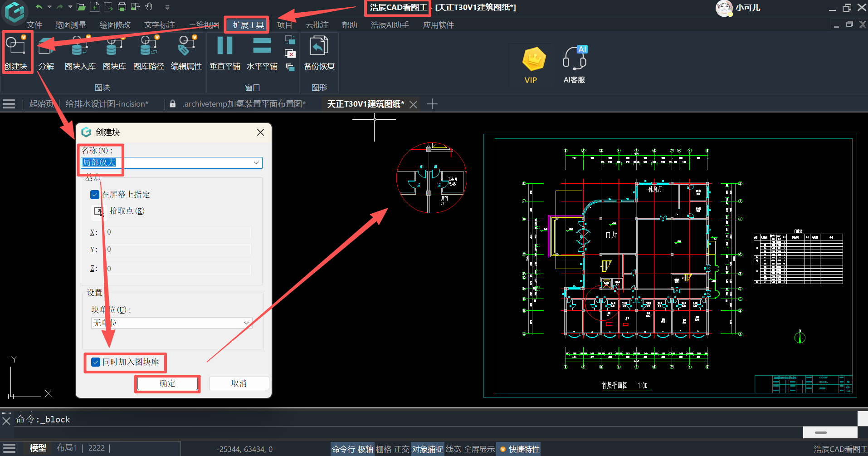Viewport: 868px width, 456px height.
Task: Click the undo arrow in quick toolbar
Action: click(39, 7)
